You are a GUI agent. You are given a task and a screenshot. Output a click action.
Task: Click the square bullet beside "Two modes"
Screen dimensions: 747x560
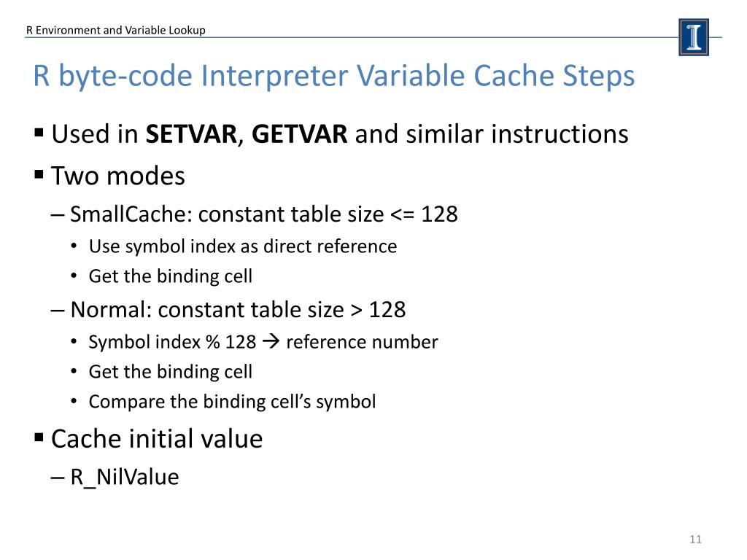(39, 176)
